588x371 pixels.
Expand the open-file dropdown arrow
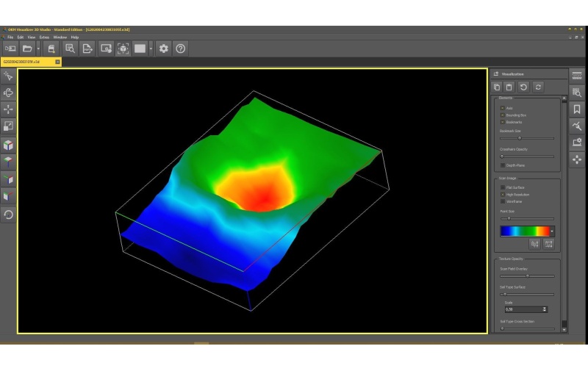click(38, 48)
